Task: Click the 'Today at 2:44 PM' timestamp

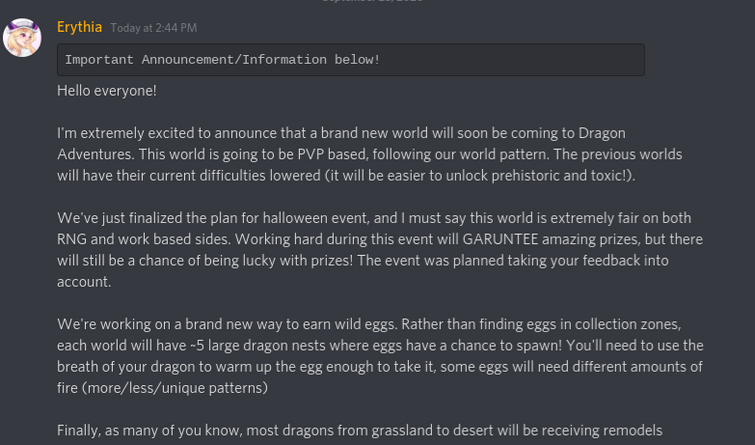Action: (153, 28)
